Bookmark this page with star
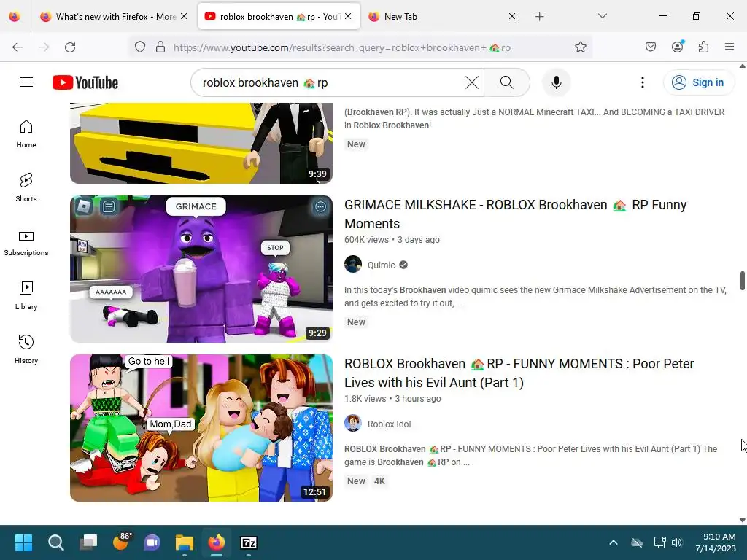The image size is (747, 560). pyautogui.click(x=580, y=47)
